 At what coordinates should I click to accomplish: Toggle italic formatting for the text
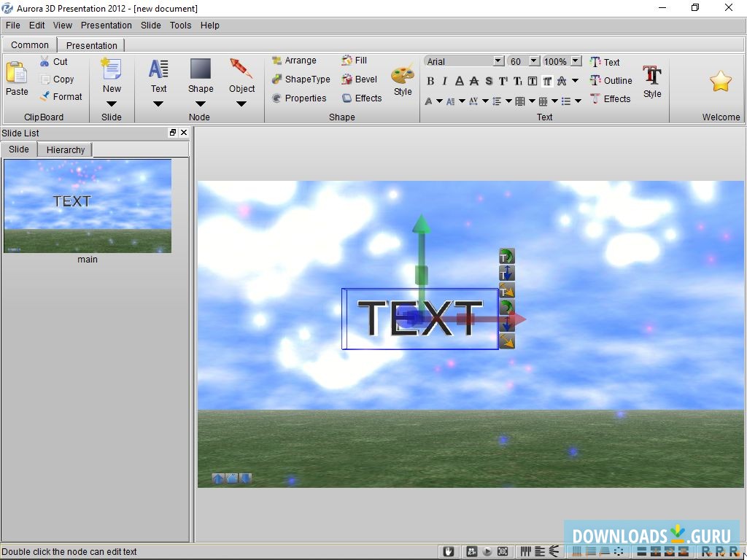pyautogui.click(x=445, y=81)
